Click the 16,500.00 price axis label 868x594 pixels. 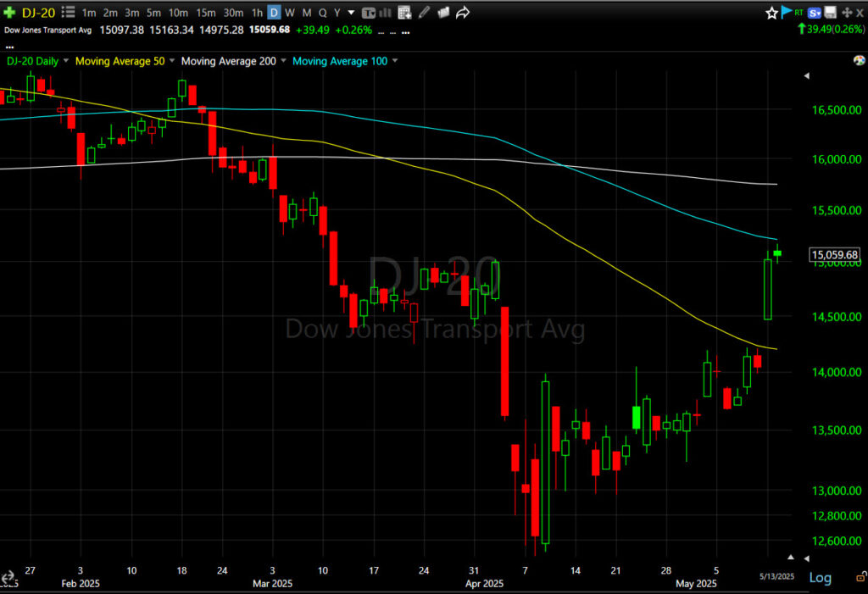click(837, 109)
